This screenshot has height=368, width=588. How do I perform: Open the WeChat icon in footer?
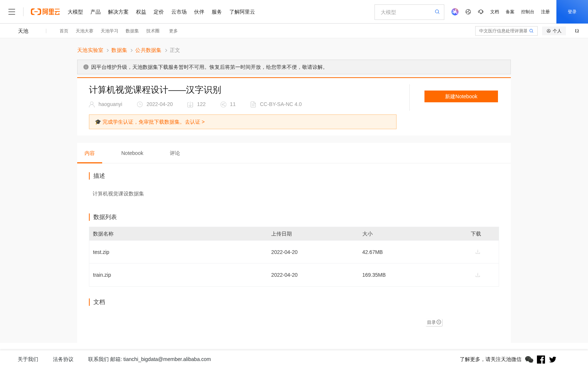point(529,360)
